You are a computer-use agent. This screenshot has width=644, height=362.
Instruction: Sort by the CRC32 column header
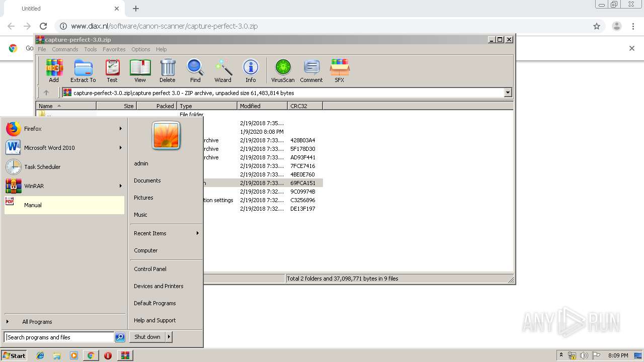tap(305, 106)
